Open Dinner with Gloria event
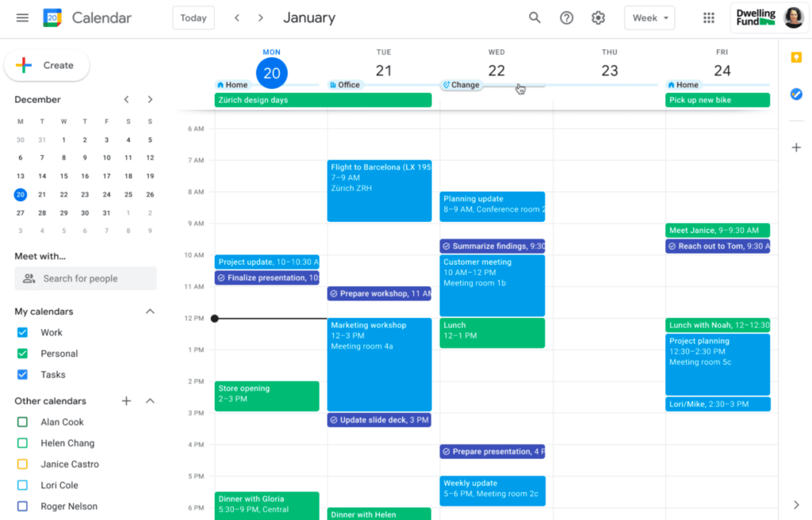The width and height of the screenshot is (812, 520). (x=266, y=506)
